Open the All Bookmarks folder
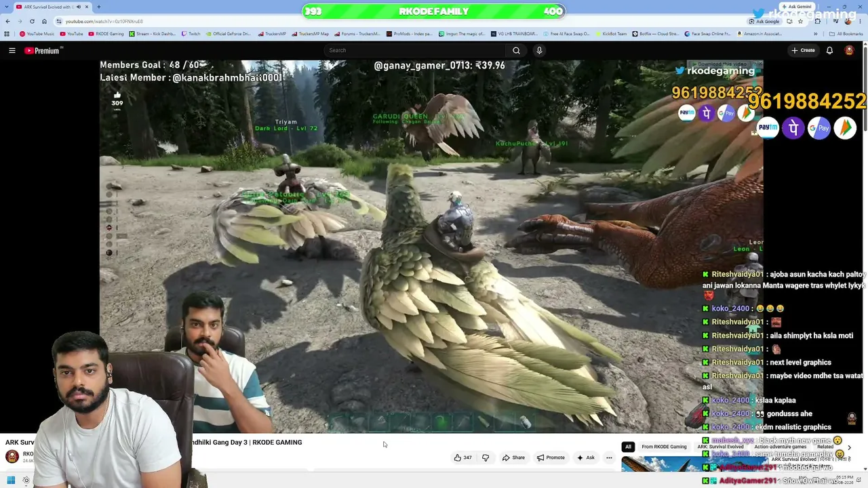868x488 pixels. pyautogui.click(x=846, y=34)
